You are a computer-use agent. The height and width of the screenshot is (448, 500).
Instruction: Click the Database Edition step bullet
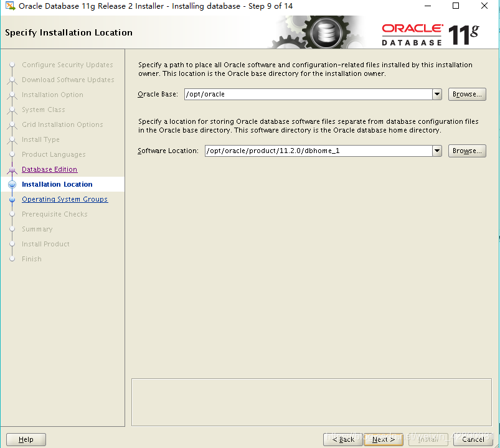click(x=12, y=170)
